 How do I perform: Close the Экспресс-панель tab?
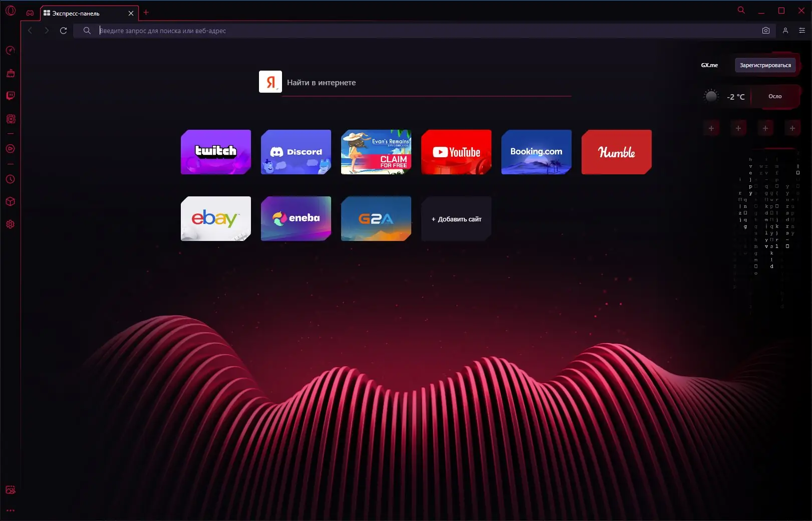click(x=131, y=13)
